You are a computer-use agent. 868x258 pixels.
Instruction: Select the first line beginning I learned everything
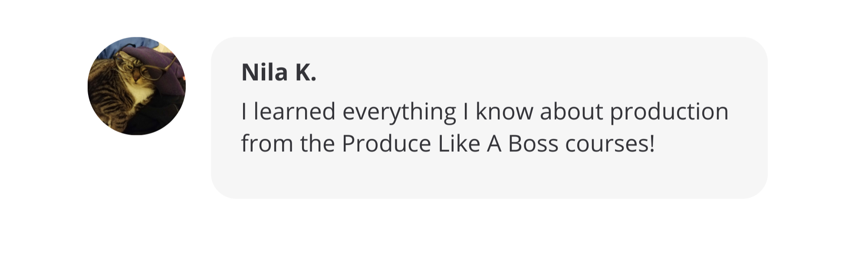click(485, 112)
